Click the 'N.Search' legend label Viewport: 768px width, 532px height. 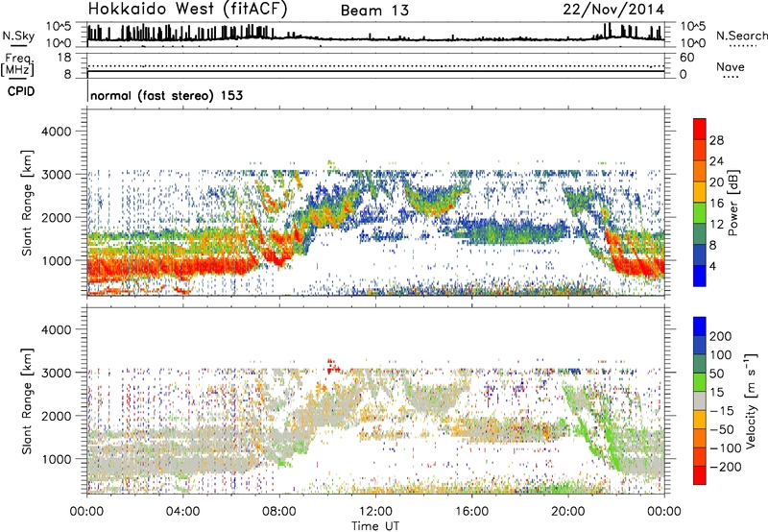[741, 36]
